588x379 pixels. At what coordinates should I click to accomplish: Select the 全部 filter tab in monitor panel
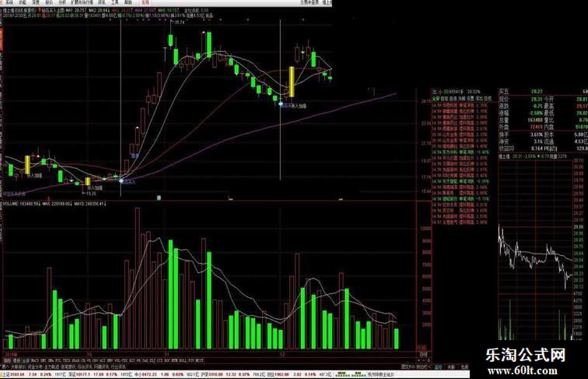tap(436, 99)
